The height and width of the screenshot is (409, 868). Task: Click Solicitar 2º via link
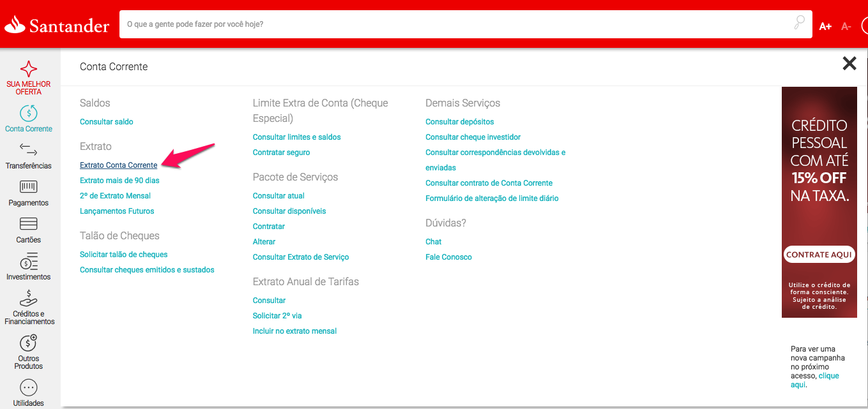[277, 316]
